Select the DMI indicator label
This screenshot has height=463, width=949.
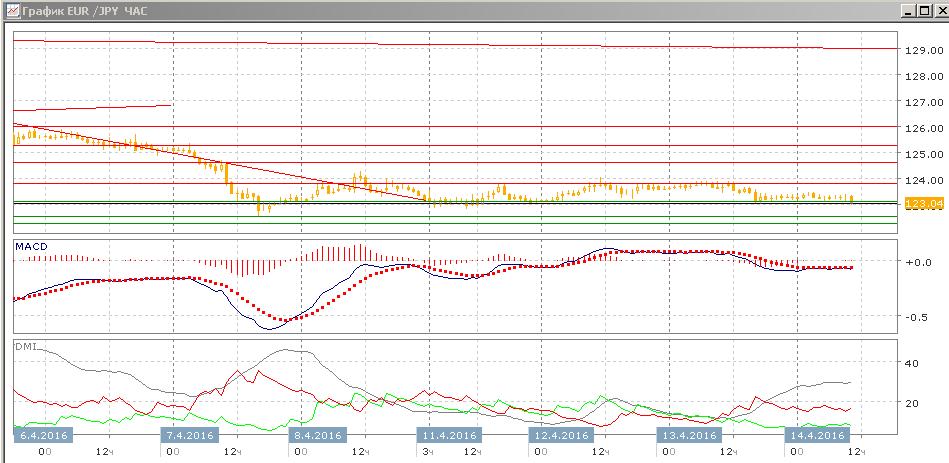25,346
